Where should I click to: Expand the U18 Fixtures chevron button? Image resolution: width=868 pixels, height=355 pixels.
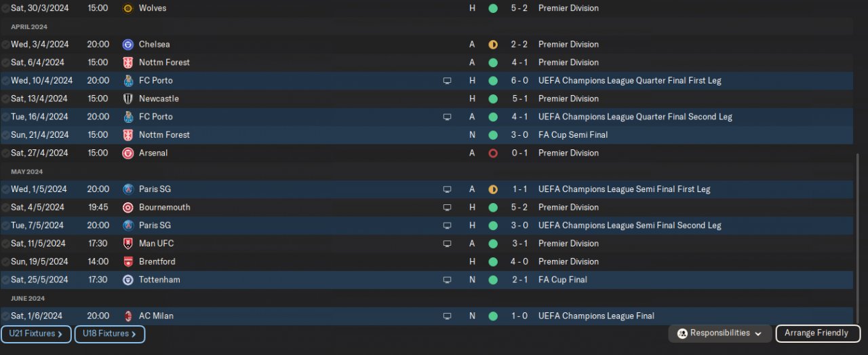[x=109, y=334]
